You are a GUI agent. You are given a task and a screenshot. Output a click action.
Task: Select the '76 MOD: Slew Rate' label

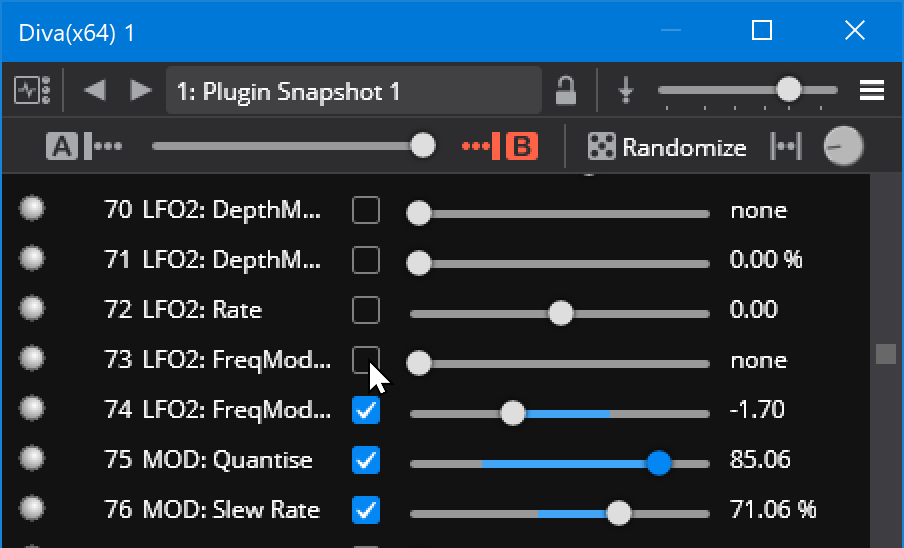point(212,510)
